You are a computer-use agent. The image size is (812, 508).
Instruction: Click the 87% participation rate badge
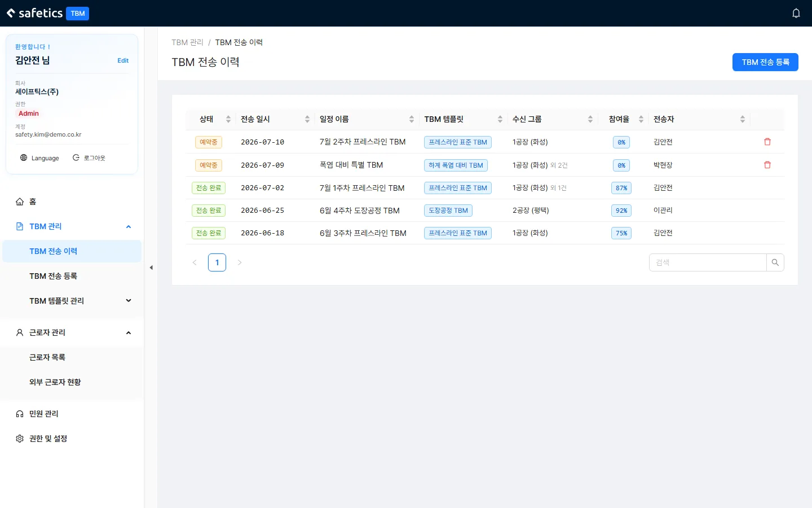coord(621,188)
